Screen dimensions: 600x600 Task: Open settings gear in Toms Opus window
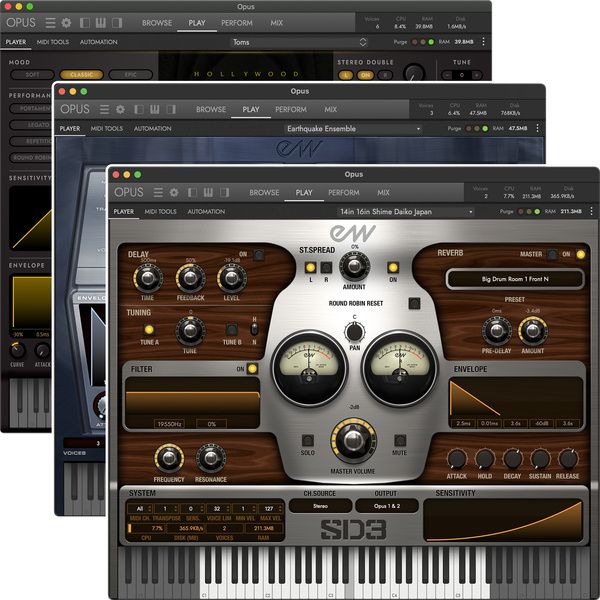[66, 23]
